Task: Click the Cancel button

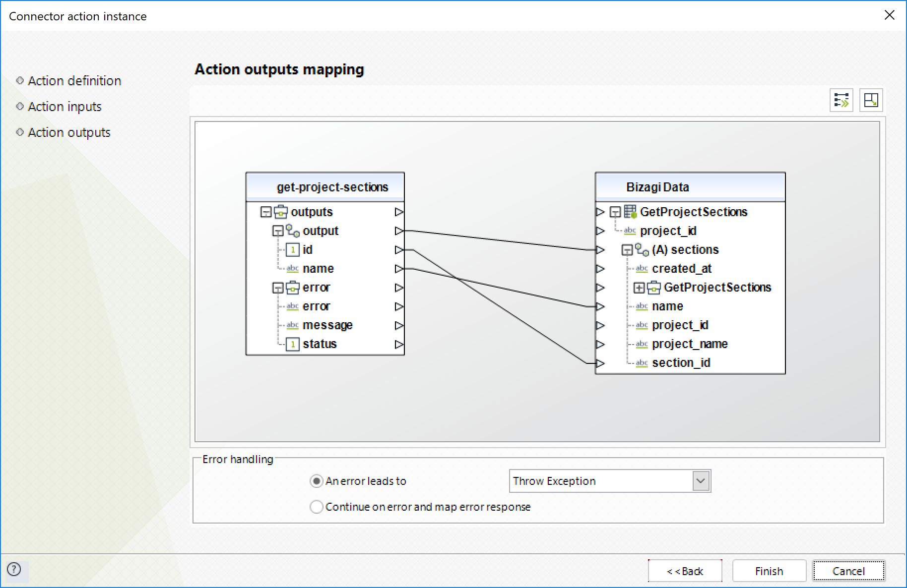Action: [848, 571]
